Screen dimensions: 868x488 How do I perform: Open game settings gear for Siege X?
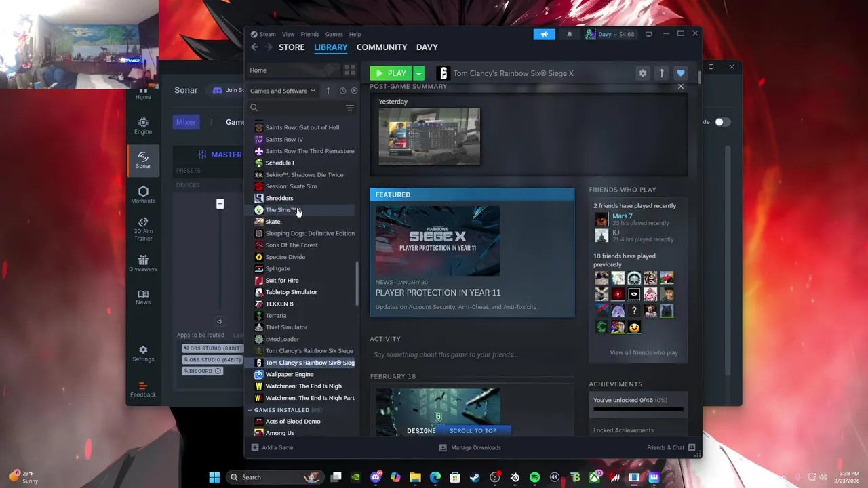[x=643, y=73]
